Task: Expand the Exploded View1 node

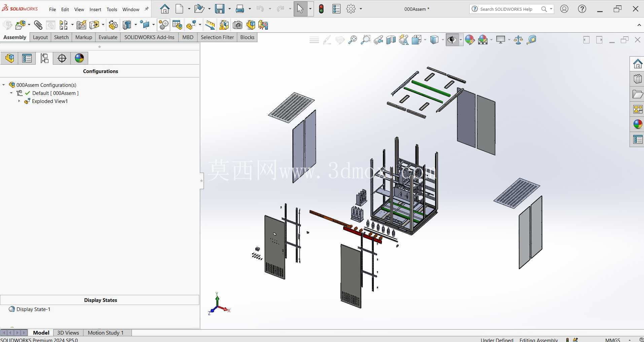Action: 19,101
